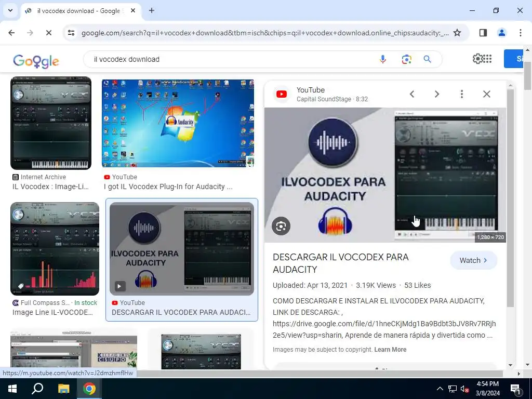Open Windows Start menu
The height and width of the screenshot is (399, 532).
coord(12,389)
